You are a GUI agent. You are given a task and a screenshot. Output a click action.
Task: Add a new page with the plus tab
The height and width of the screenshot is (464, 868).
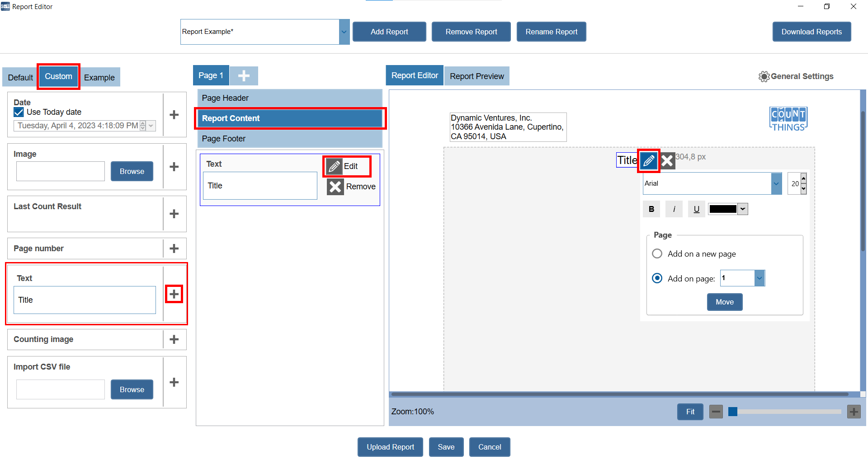pyautogui.click(x=244, y=76)
